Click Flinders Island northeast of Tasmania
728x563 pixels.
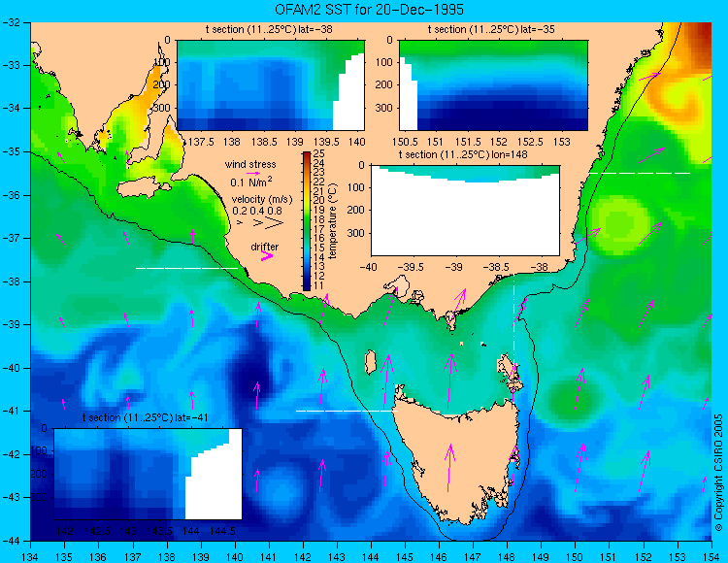click(x=507, y=367)
